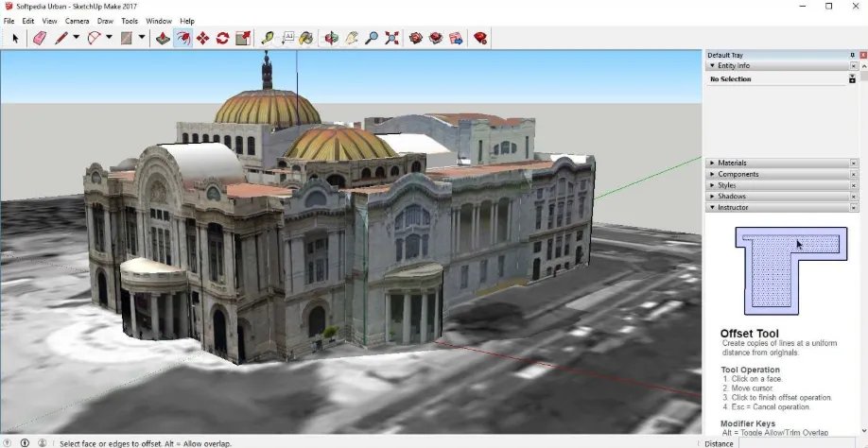Activate the Push/Pull tool
This screenshot has height=448, width=868.
click(x=163, y=38)
